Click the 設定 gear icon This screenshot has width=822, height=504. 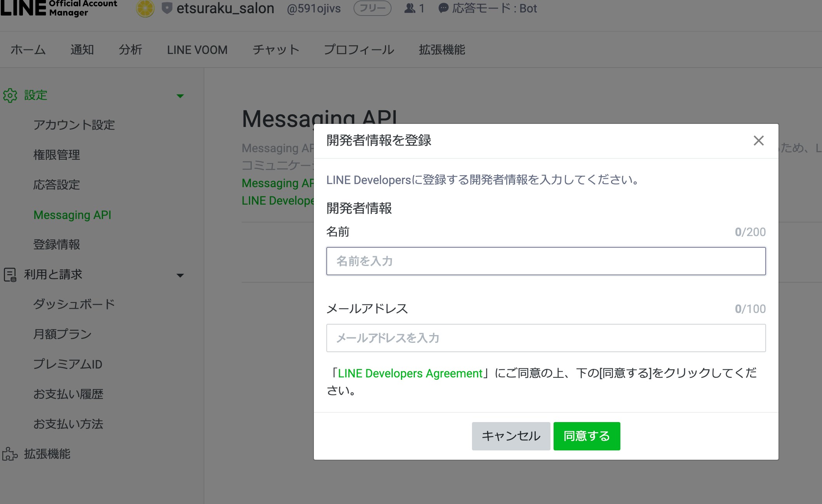point(10,95)
